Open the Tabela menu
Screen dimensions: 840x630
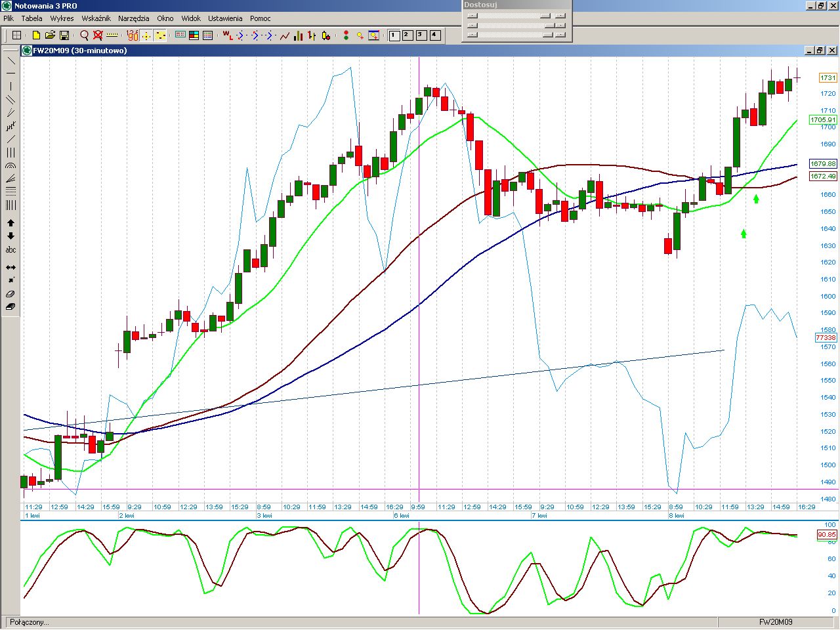[31, 18]
